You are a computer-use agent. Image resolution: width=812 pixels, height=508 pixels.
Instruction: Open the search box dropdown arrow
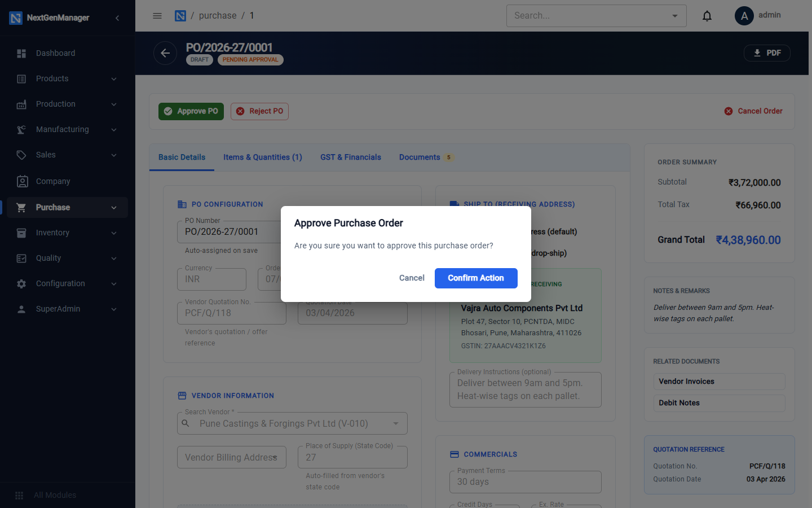pos(675,16)
